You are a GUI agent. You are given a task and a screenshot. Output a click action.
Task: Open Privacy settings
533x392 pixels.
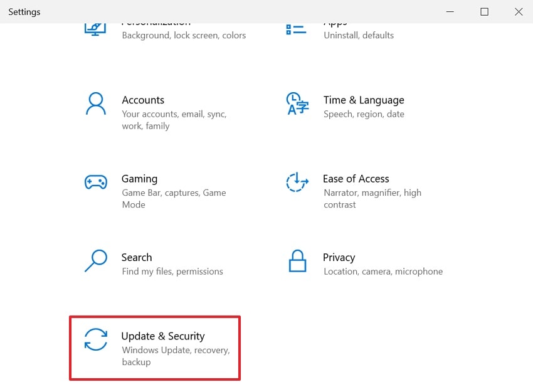click(339, 257)
